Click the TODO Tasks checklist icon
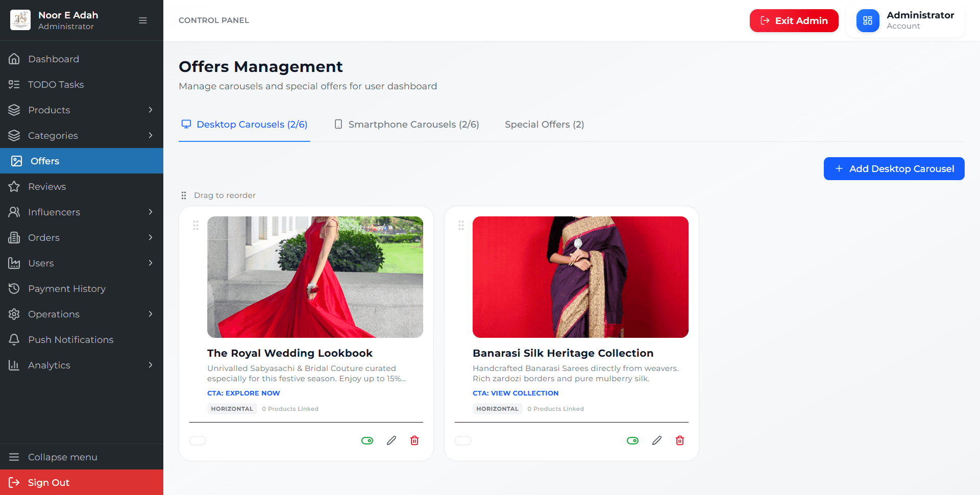This screenshot has height=495, width=980. (14, 84)
